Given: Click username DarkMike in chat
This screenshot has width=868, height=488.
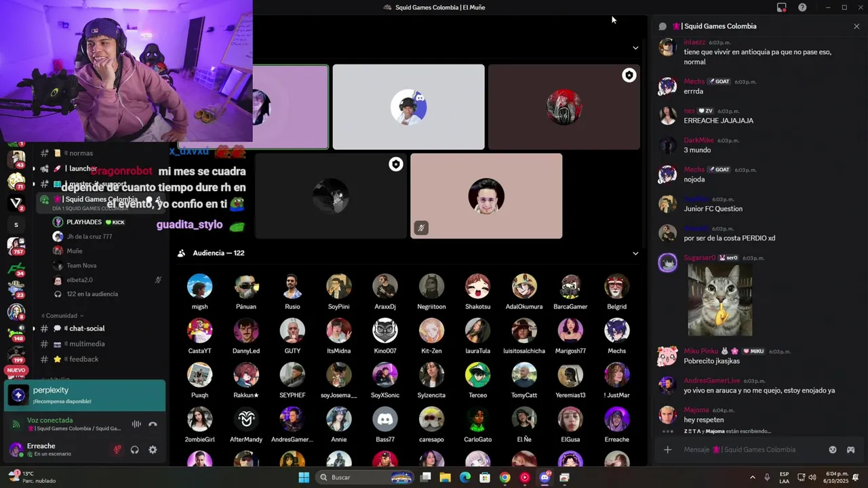Looking at the screenshot, I should click(698, 140).
